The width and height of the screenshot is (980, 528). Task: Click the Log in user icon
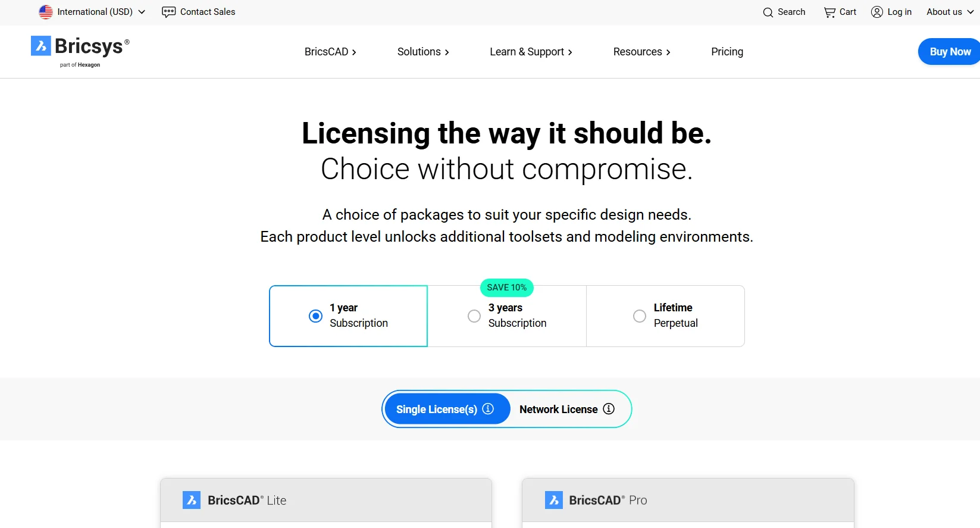876,12
